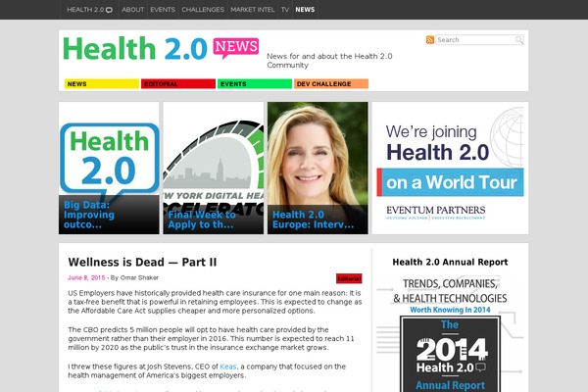Open the CHALLENGES menu item
The height and width of the screenshot is (392, 588).
203,10
